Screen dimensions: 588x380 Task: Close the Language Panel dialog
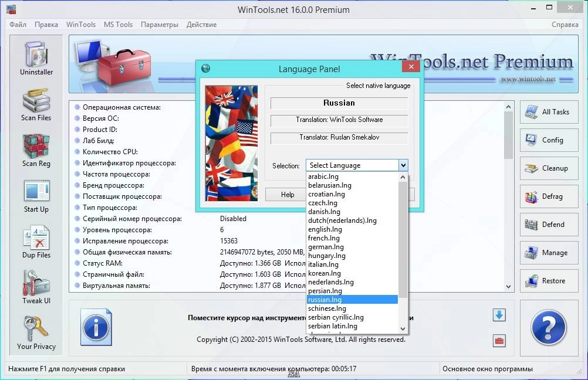click(411, 66)
